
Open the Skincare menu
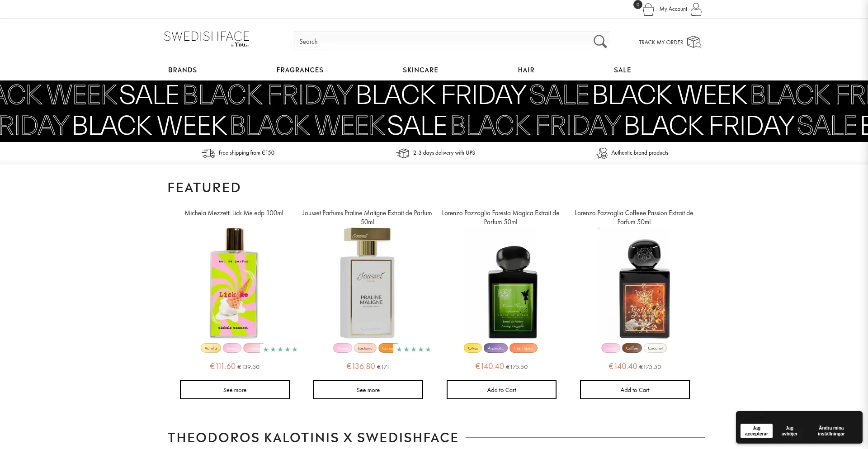(420, 70)
